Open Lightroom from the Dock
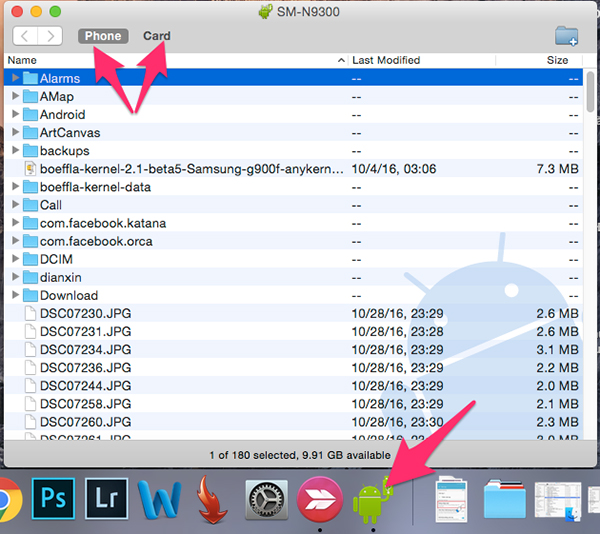 (106, 498)
